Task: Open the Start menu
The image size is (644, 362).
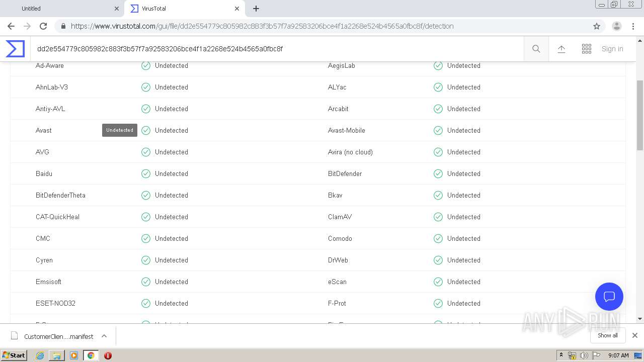Action: (14, 355)
